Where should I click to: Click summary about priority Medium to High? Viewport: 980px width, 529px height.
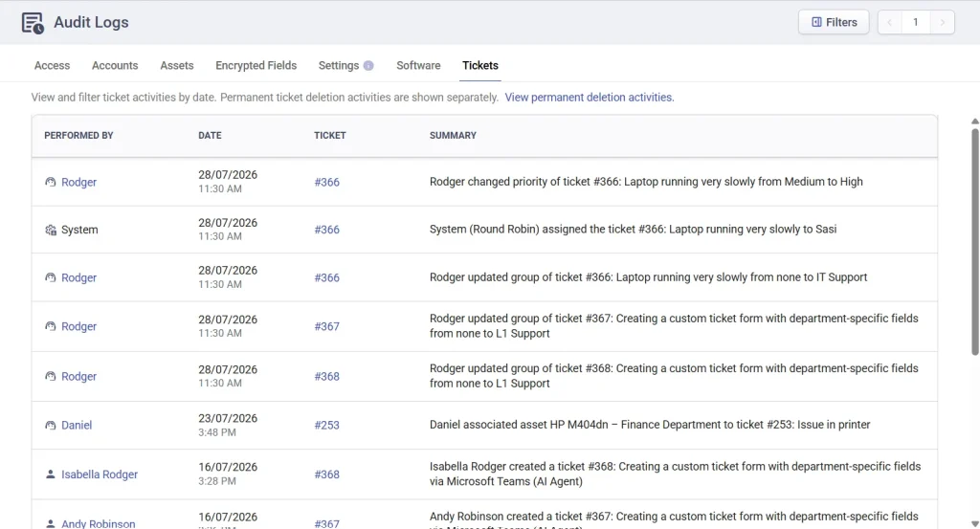click(646, 182)
